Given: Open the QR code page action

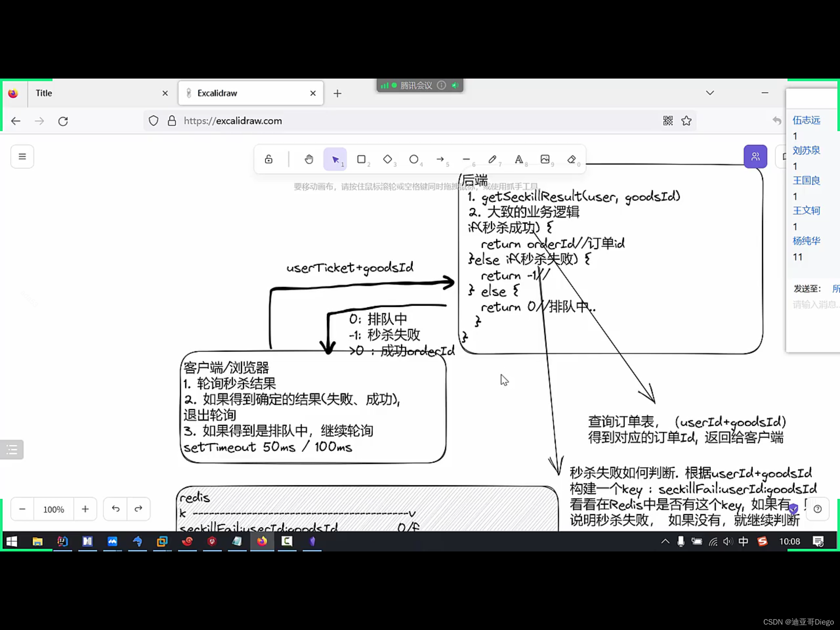Looking at the screenshot, I should pos(668,121).
